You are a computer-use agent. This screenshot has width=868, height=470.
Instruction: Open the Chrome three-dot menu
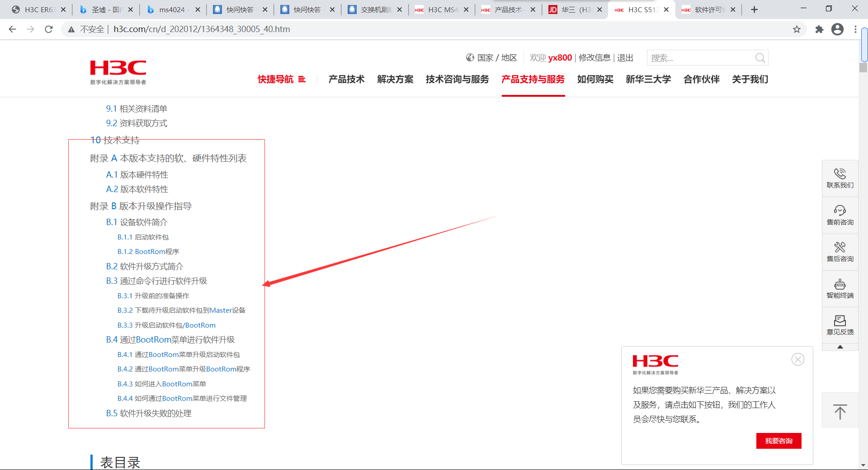(x=855, y=29)
